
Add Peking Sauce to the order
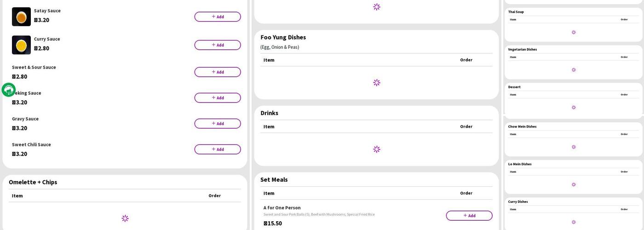(217, 98)
